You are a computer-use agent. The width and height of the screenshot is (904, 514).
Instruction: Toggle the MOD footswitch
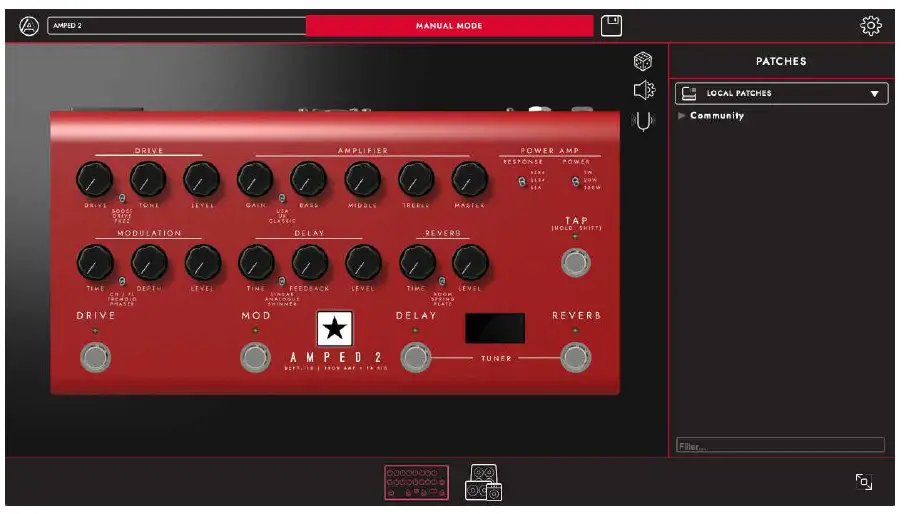(255, 357)
